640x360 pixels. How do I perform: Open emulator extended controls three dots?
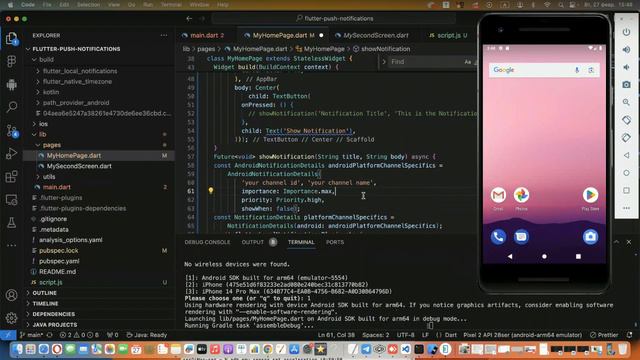(626, 208)
